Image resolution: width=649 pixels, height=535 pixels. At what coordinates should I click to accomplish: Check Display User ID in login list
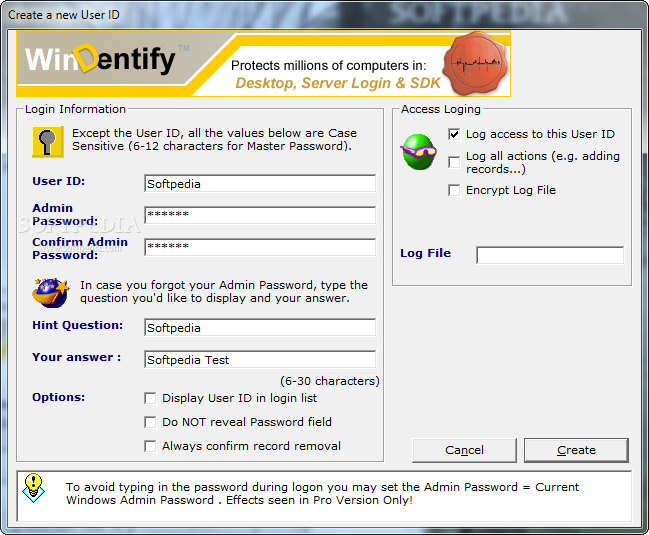click(x=150, y=398)
